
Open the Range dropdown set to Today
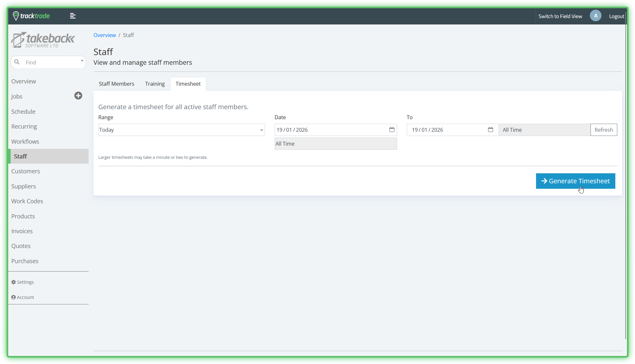coord(181,130)
